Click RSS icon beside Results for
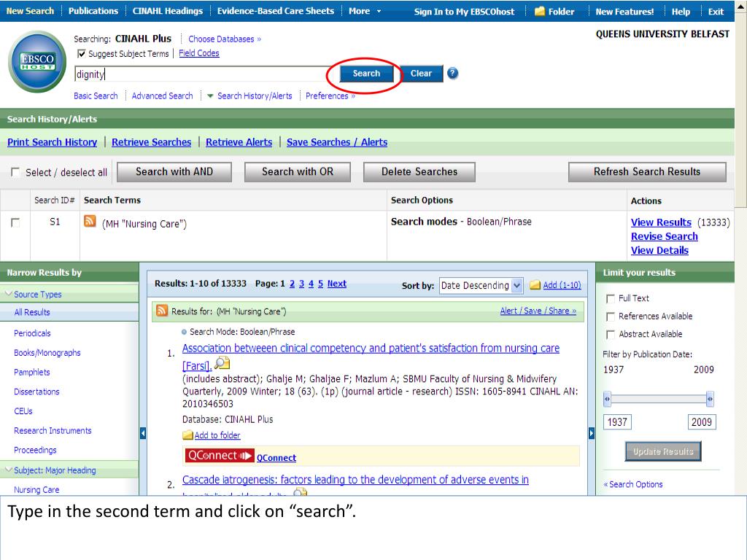 [x=162, y=311]
